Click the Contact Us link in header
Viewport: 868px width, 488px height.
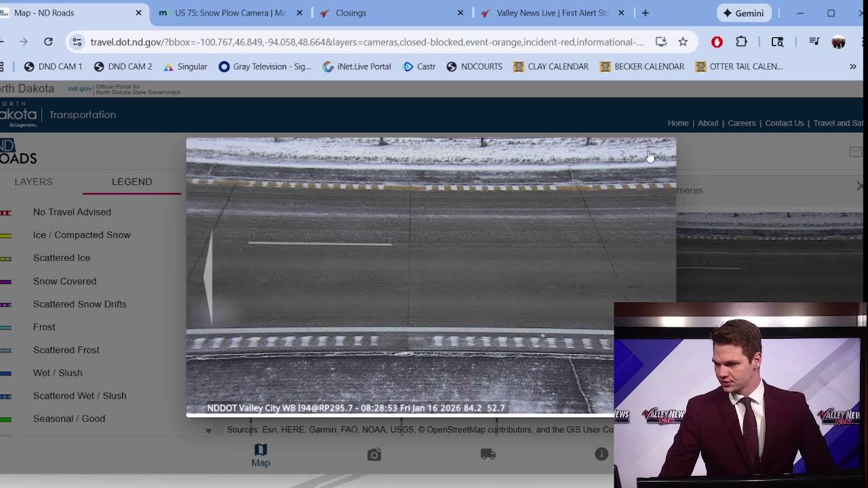784,123
